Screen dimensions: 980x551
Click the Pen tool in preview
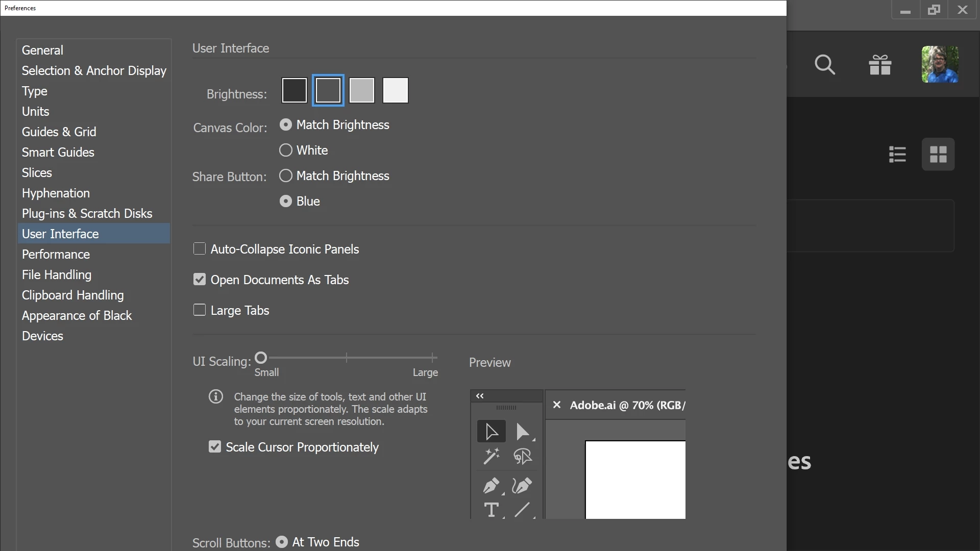click(x=491, y=485)
